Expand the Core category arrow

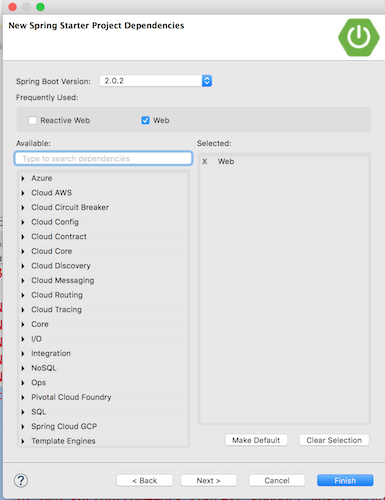pyautogui.click(x=23, y=324)
